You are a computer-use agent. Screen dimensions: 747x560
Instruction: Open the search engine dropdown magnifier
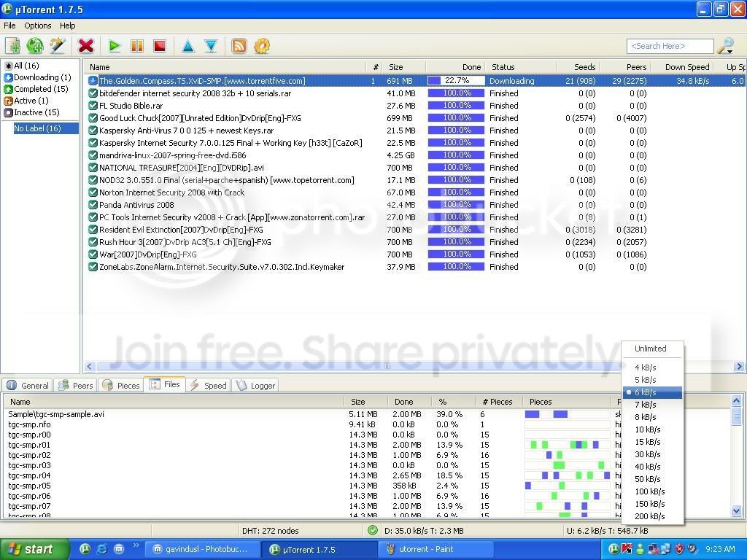726,46
